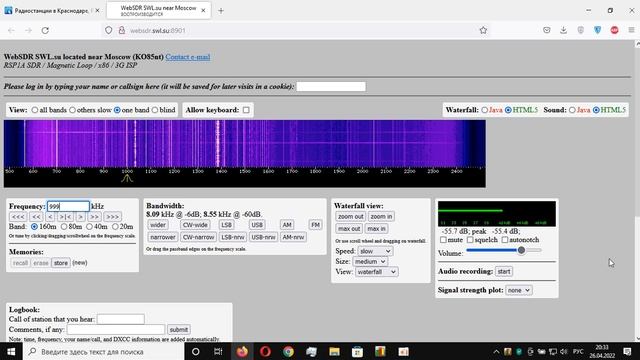Tick the autonotch checkbox

point(505,240)
